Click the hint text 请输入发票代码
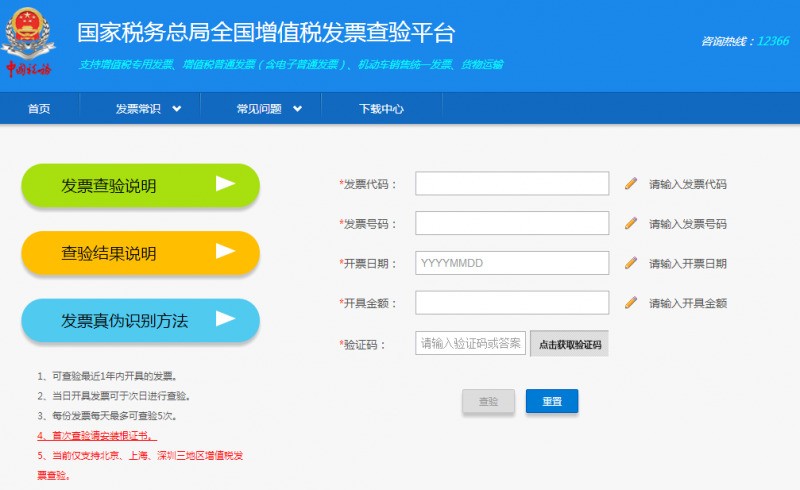 [x=688, y=184]
